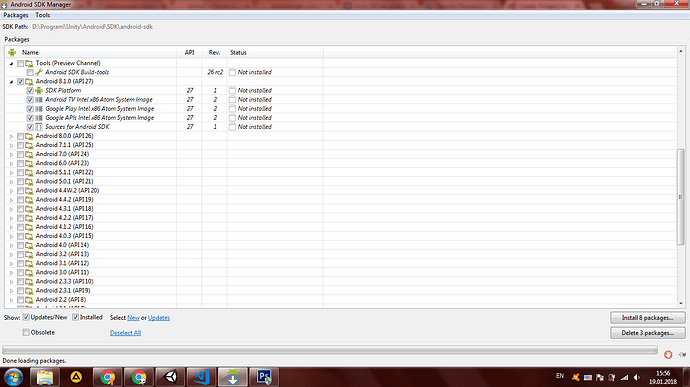Open the Packages menu
The height and width of the screenshot is (387, 690).
tap(16, 15)
